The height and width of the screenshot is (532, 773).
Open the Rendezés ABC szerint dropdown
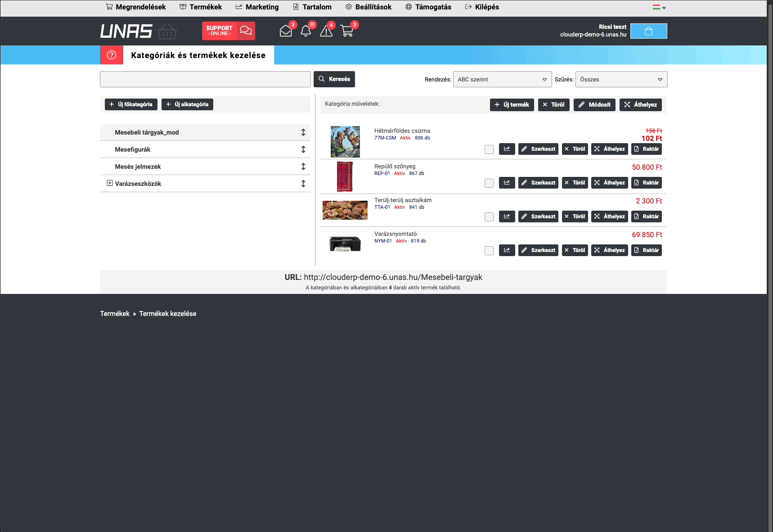click(502, 79)
